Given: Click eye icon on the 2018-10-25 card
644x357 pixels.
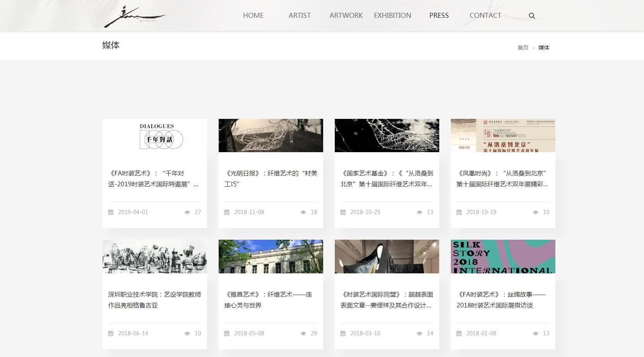Looking at the screenshot, I should (420, 212).
